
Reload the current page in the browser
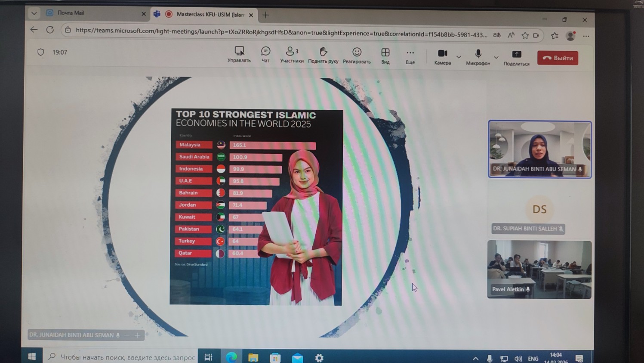click(50, 30)
